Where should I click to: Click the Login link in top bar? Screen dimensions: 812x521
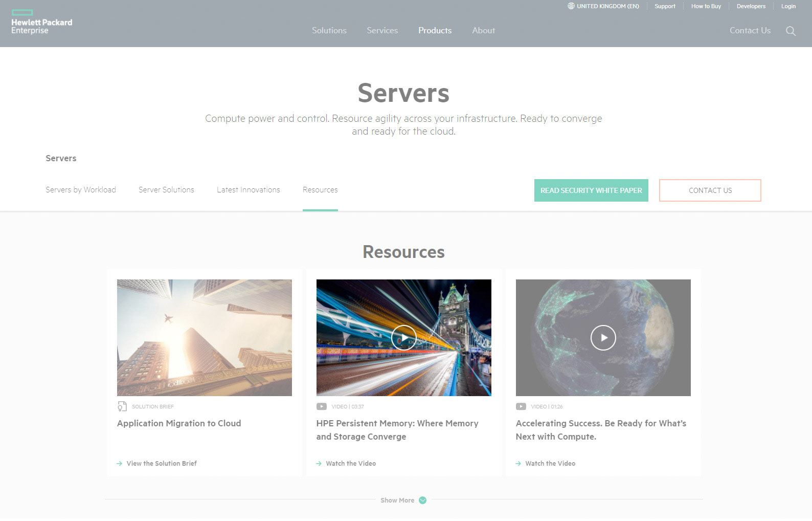click(x=788, y=6)
